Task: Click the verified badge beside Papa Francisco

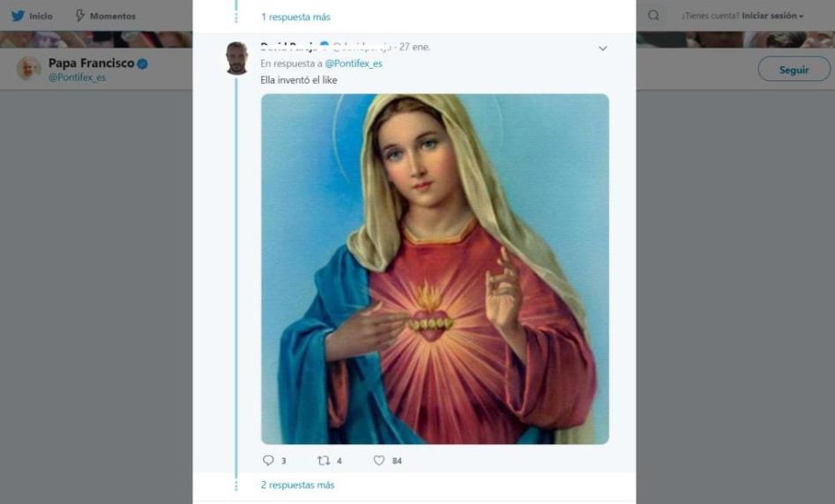Action: [142, 64]
